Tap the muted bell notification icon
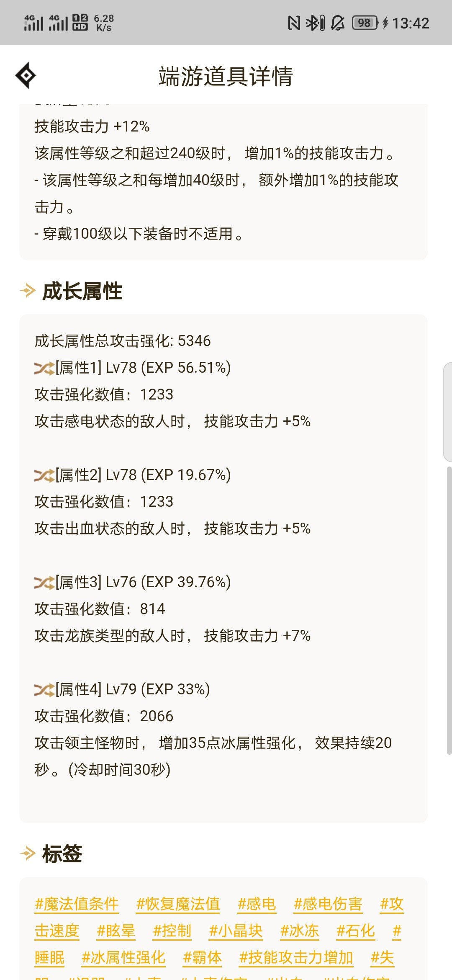This screenshot has height=980, width=452. pos(338,23)
